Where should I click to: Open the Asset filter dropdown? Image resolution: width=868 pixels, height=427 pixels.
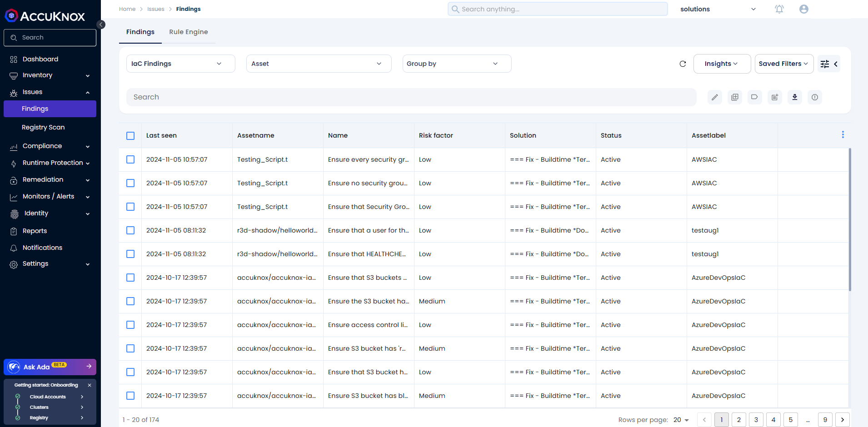coord(319,64)
